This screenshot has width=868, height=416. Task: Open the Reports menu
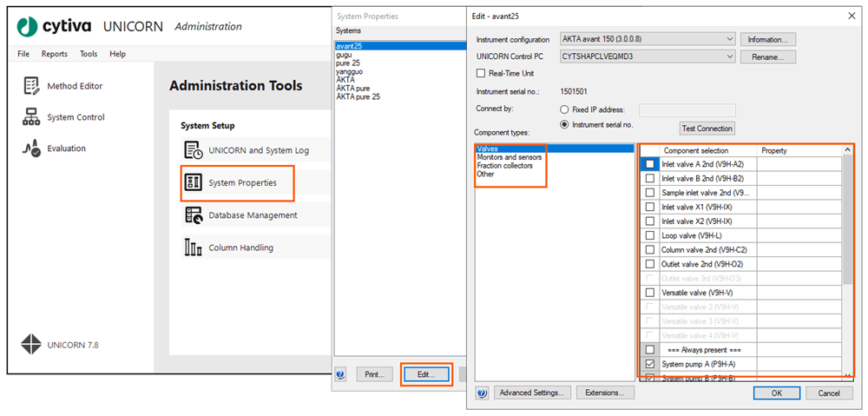(x=54, y=54)
